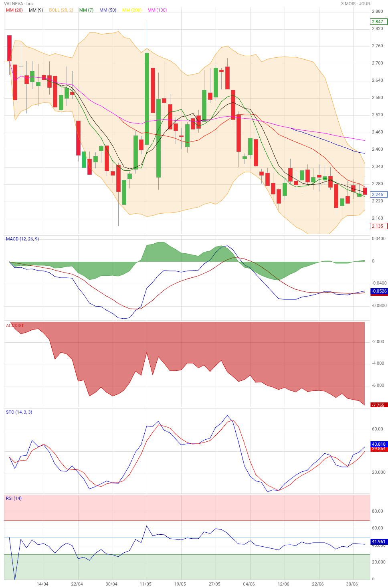Click the 30/06 date axis label
Viewport: 388px width, 588px height.
[352, 584]
